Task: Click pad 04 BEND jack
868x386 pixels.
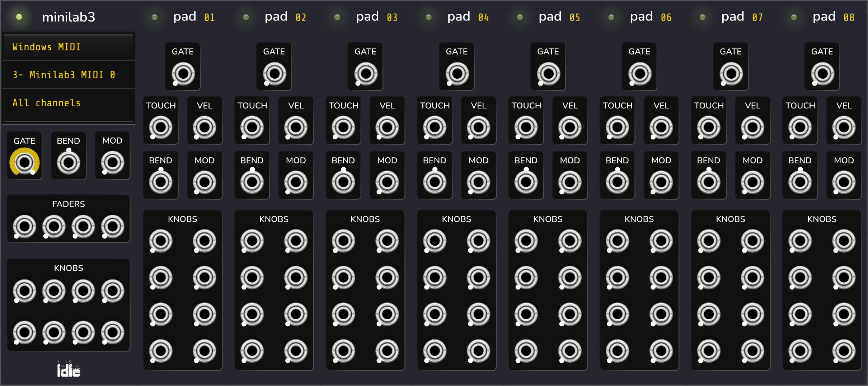Action: point(435,182)
